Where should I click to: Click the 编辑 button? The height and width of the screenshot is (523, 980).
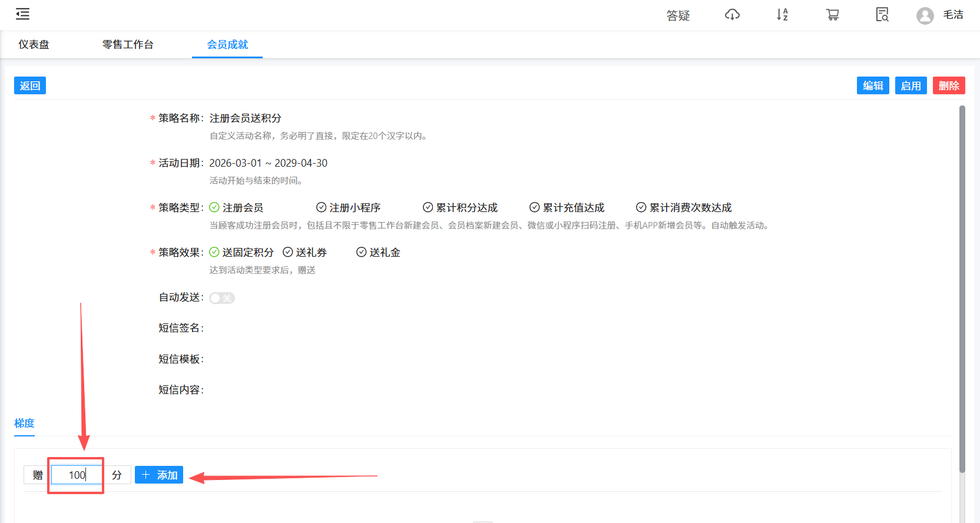[873, 86]
